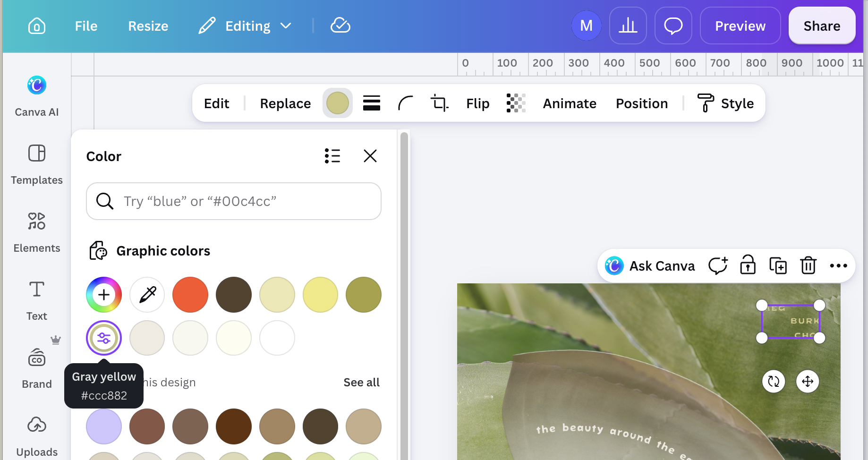868x460 pixels.
Task: Open the more options ellipsis
Action: pyautogui.click(x=839, y=266)
